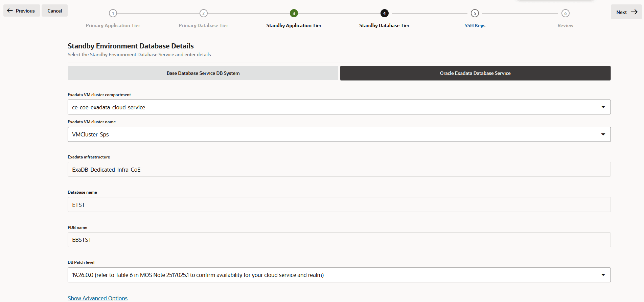Click step 2 circle for Primary Database Tier

[x=203, y=13]
